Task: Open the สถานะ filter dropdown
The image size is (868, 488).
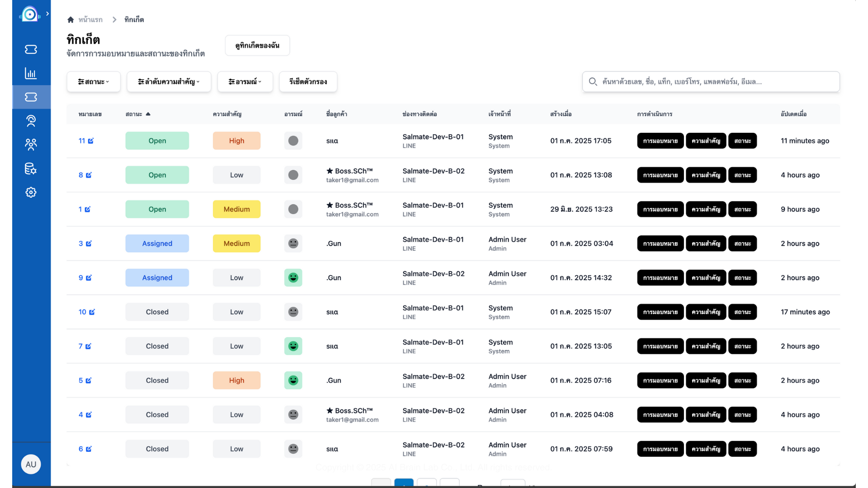Action: click(x=94, y=82)
